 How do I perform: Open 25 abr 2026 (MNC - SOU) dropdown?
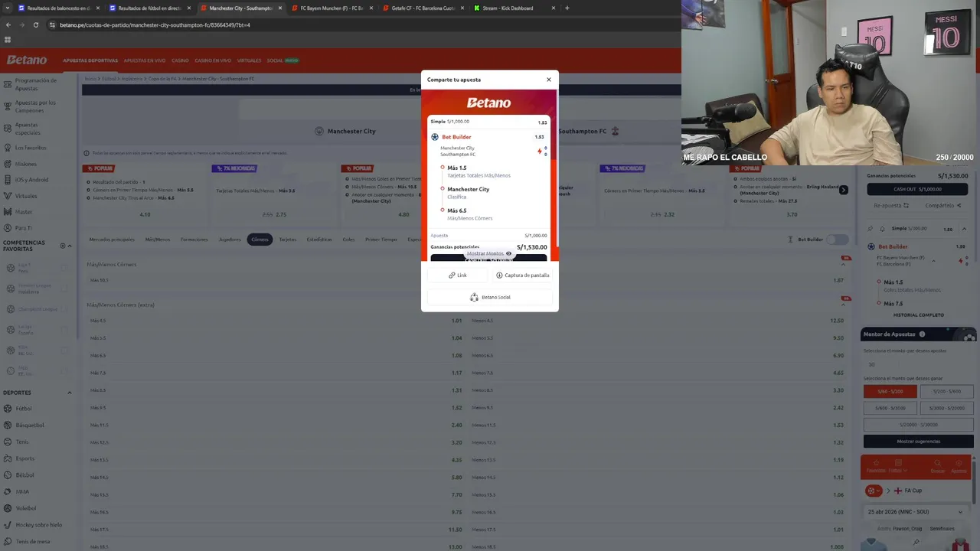click(916, 511)
